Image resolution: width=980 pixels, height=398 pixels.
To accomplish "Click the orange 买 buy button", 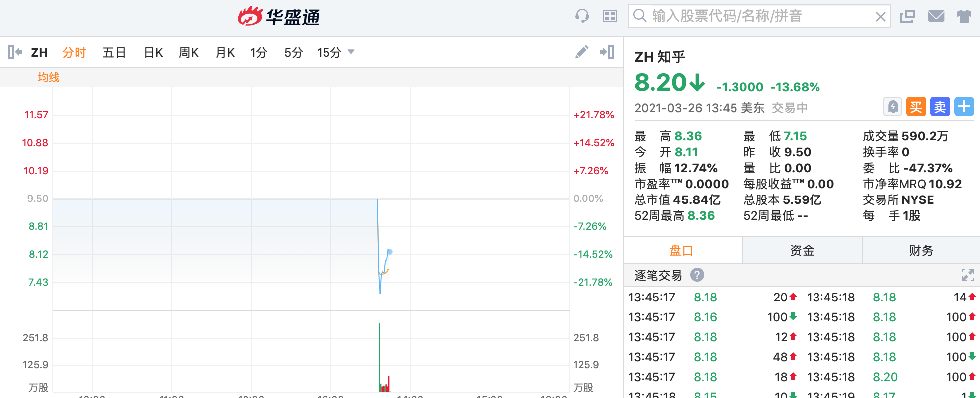I will [916, 107].
